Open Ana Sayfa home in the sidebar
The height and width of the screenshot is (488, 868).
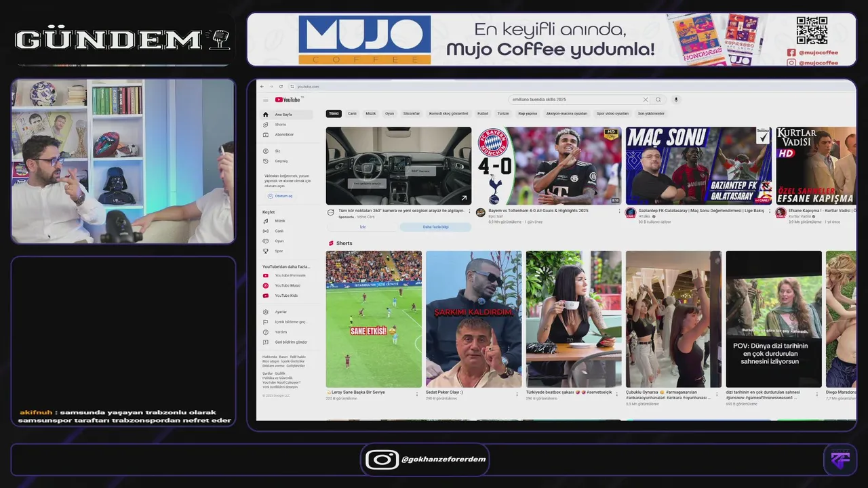(288, 115)
